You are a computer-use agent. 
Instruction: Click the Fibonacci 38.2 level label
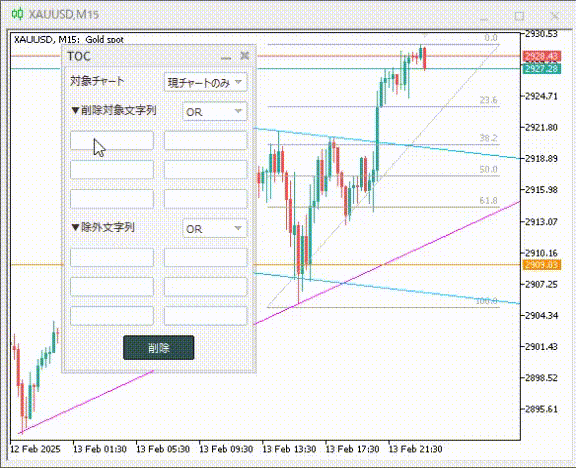[x=488, y=138]
